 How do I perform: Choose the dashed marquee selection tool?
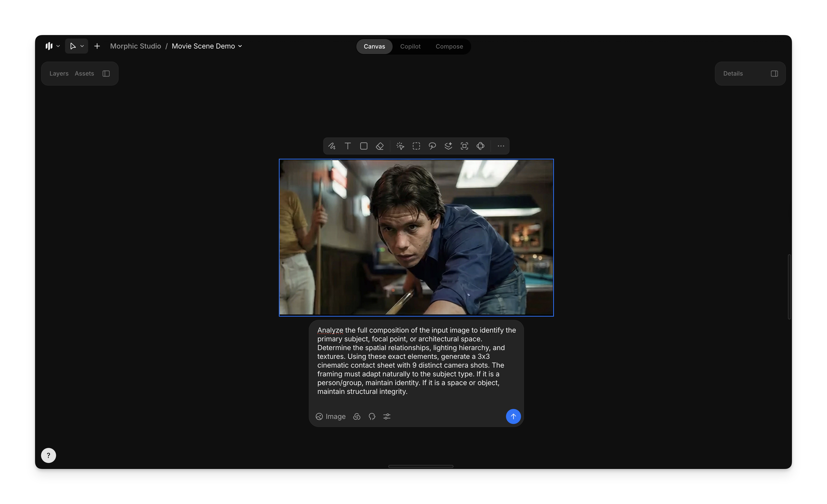click(x=416, y=146)
